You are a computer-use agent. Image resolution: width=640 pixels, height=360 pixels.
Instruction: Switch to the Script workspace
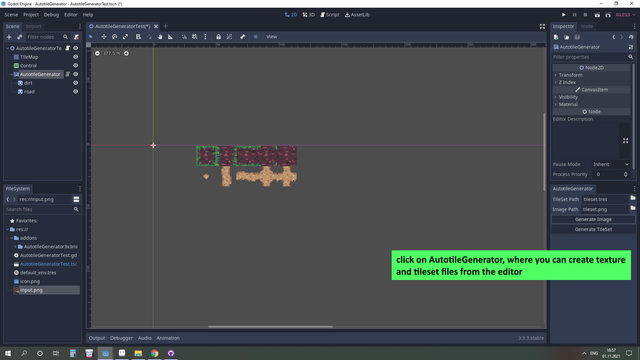click(x=330, y=15)
